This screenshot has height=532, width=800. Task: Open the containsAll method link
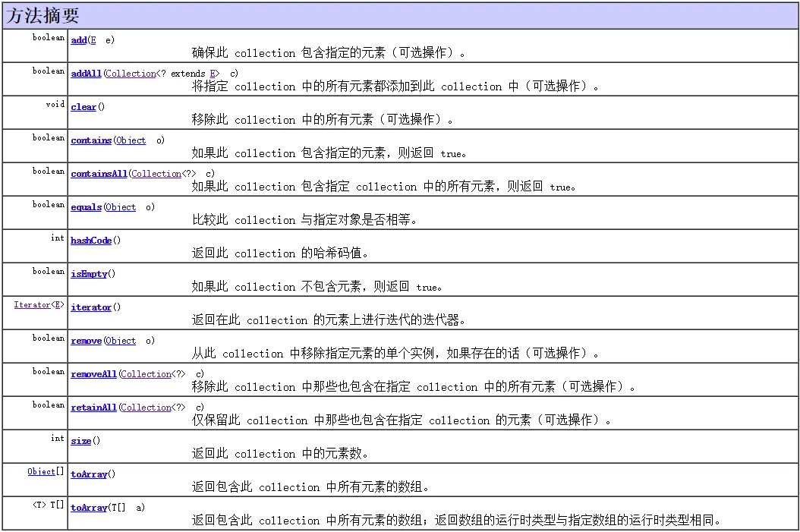coord(99,174)
